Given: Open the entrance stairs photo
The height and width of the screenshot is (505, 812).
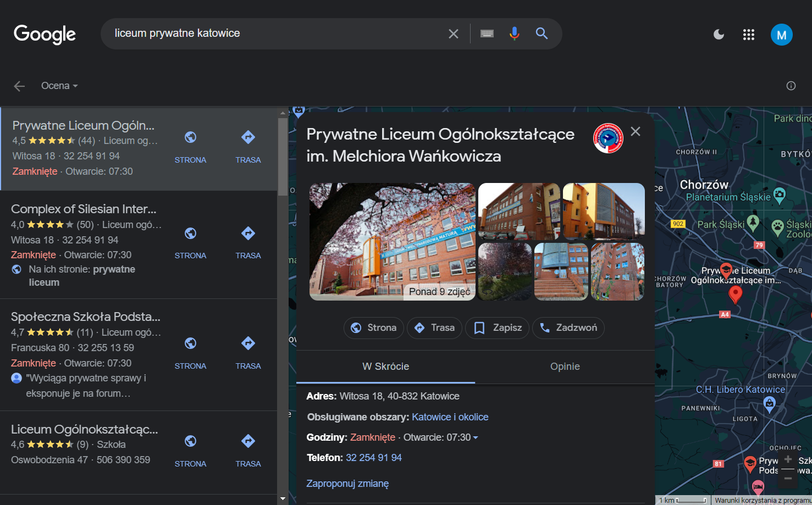Looking at the screenshot, I should coord(561,271).
